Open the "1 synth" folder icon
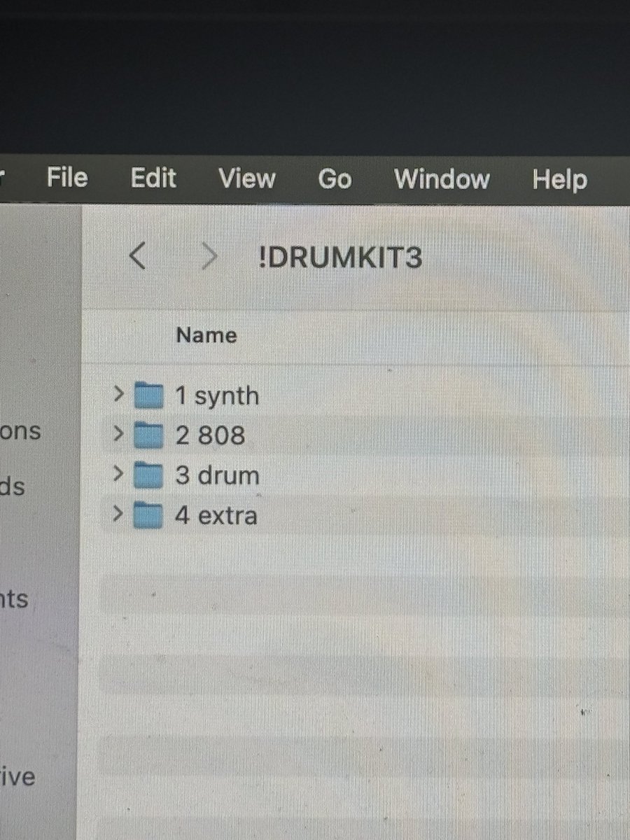This screenshot has width=630, height=840. coord(148,395)
